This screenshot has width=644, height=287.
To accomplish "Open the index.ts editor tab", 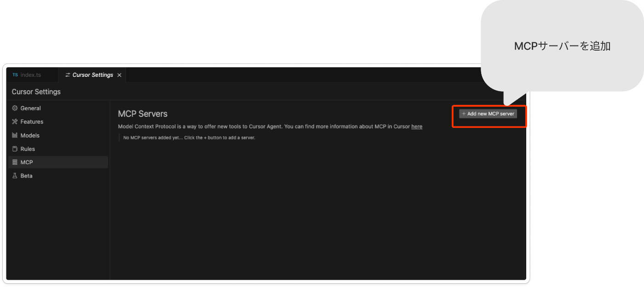I will pyautogui.click(x=32, y=75).
